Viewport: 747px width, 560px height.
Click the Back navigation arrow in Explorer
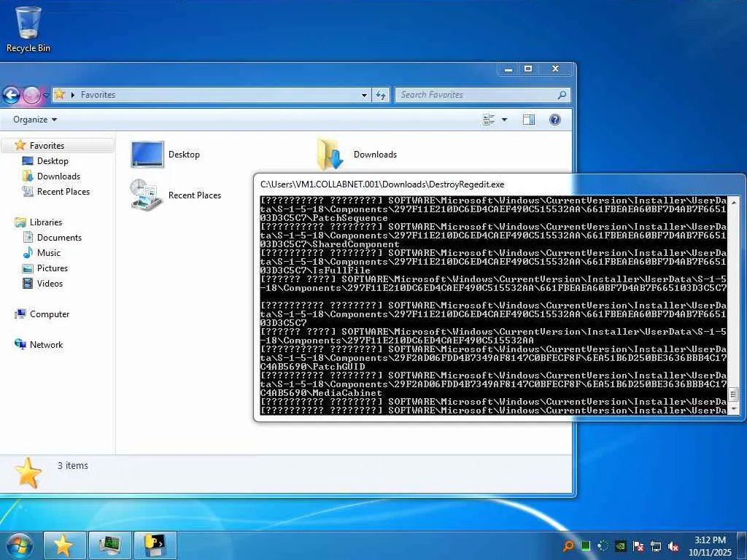tap(12, 96)
